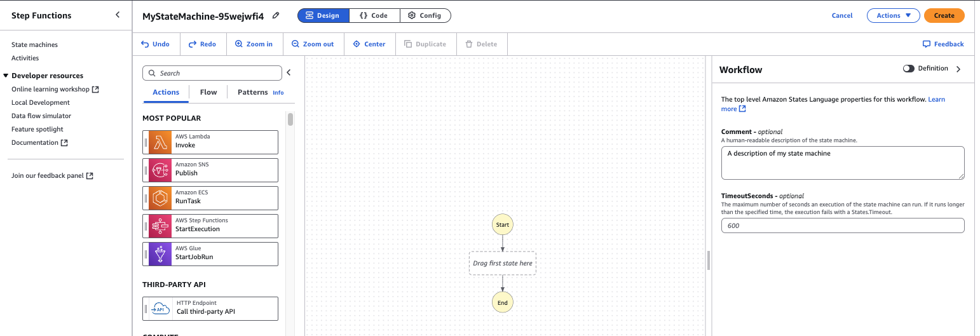The height and width of the screenshot is (336, 980).
Task: Select AWS Lambda Invoke icon
Action: pyautogui.click(x=160, y=142)
